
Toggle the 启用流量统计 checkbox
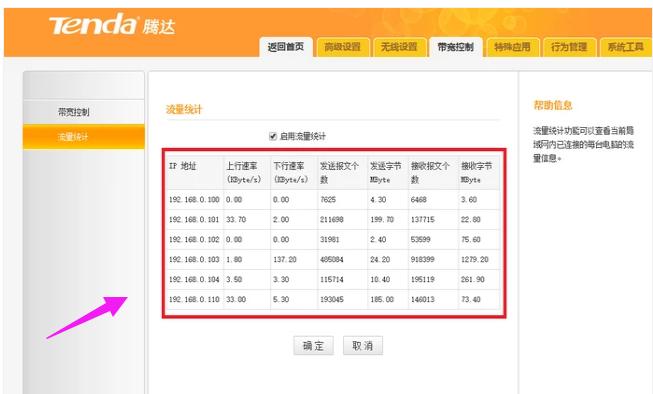pyautogui.click(x=273, y=136)
